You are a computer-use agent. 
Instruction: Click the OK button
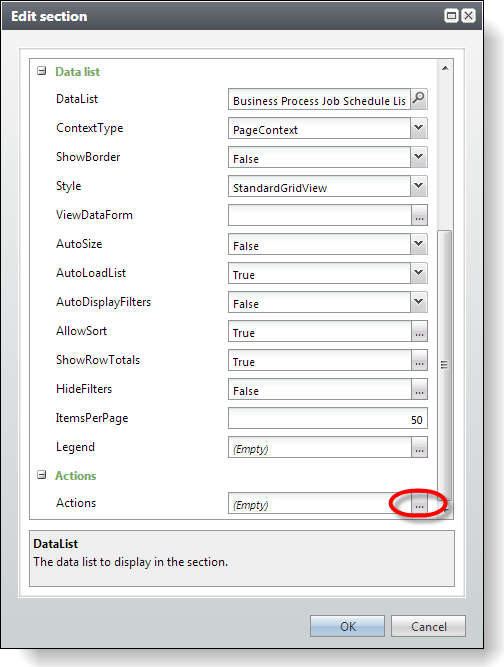tap(347, 626)
